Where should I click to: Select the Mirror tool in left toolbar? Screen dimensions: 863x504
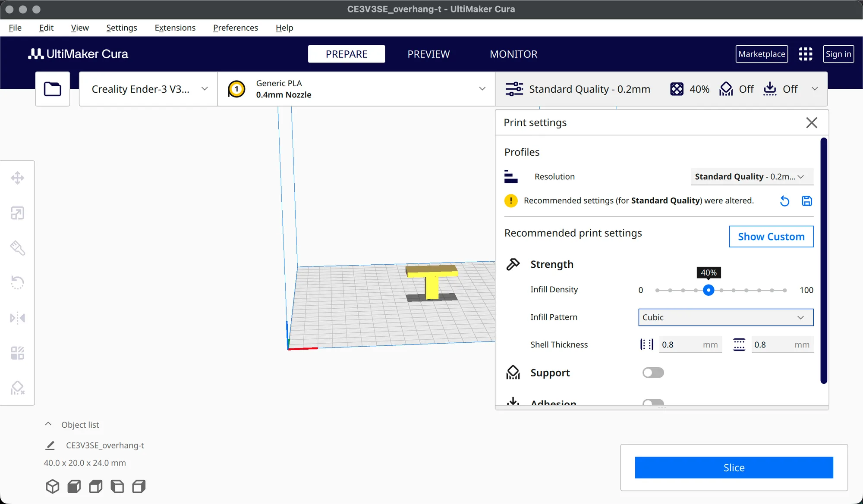point(17,318)
